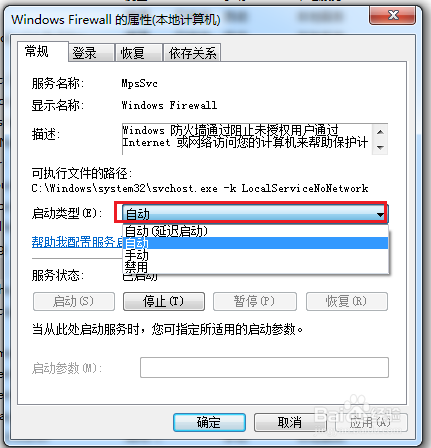This screenshot has height=448, width=431.
Task: Click the 恢复(R) service button
Action: point(347,301)
